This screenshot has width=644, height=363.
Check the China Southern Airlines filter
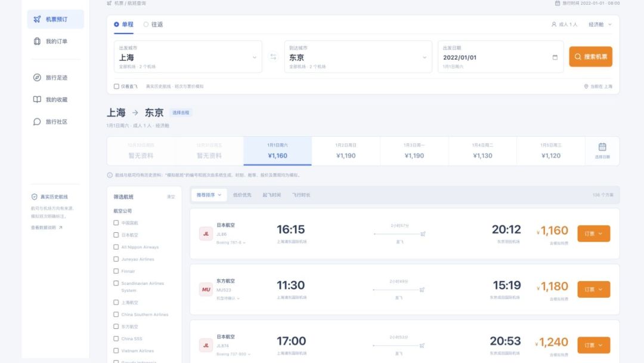coord(116,315)
